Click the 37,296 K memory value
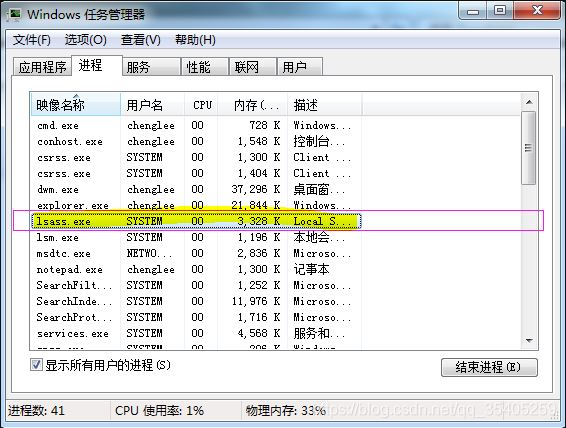Screen dimensions: 566x428 pos(256,189)
